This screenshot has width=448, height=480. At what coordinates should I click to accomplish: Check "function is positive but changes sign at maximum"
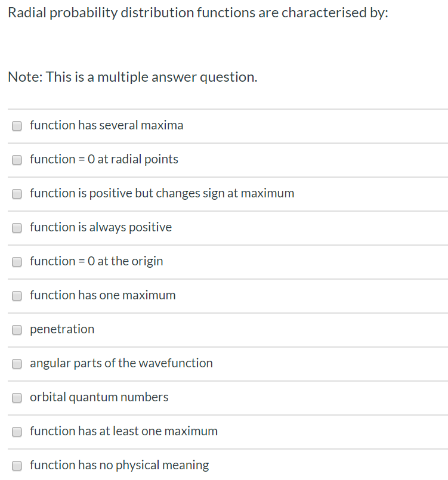(17, 194)
